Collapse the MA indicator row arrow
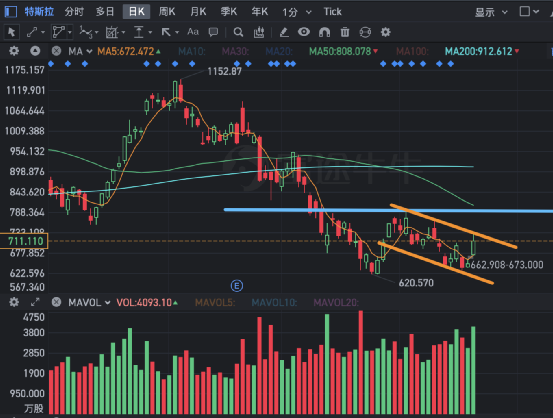 [35, 51]
